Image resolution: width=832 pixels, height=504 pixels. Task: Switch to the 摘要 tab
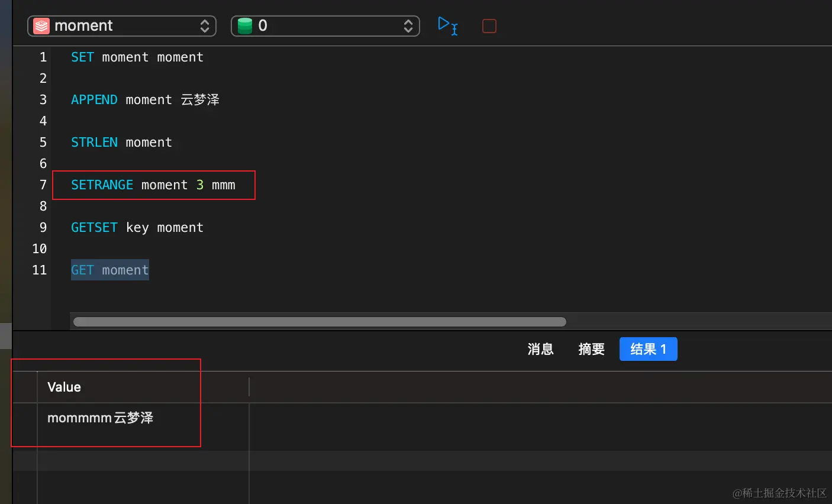[591, 349]
